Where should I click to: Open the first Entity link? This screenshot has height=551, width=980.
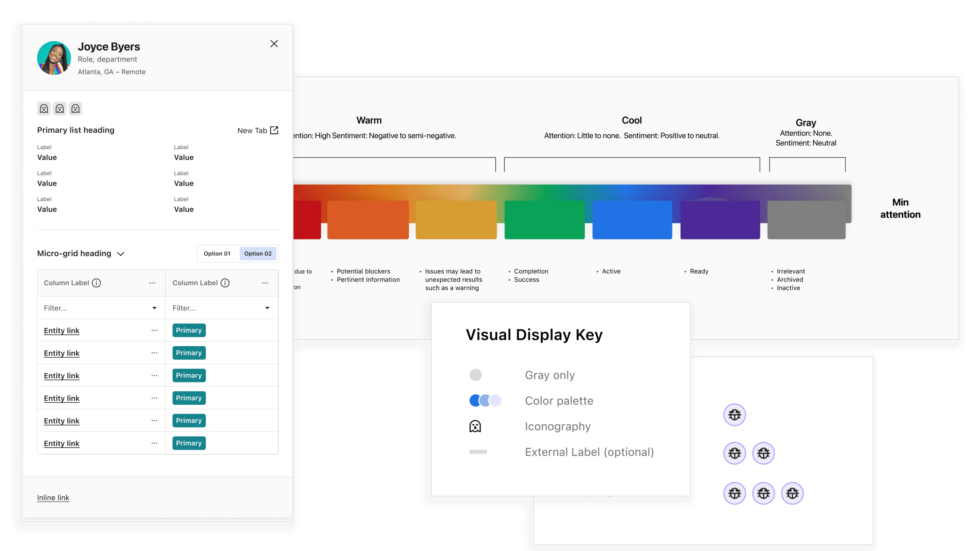click(x=61, y=330)
